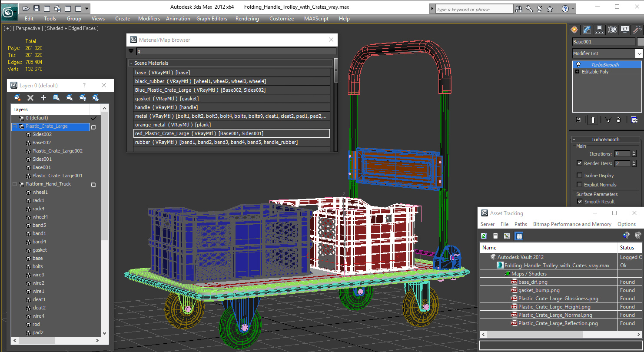Toggle the checkbox for Plastic_Crate_Large layer
644x352 pixels.
tap(93, 127)
